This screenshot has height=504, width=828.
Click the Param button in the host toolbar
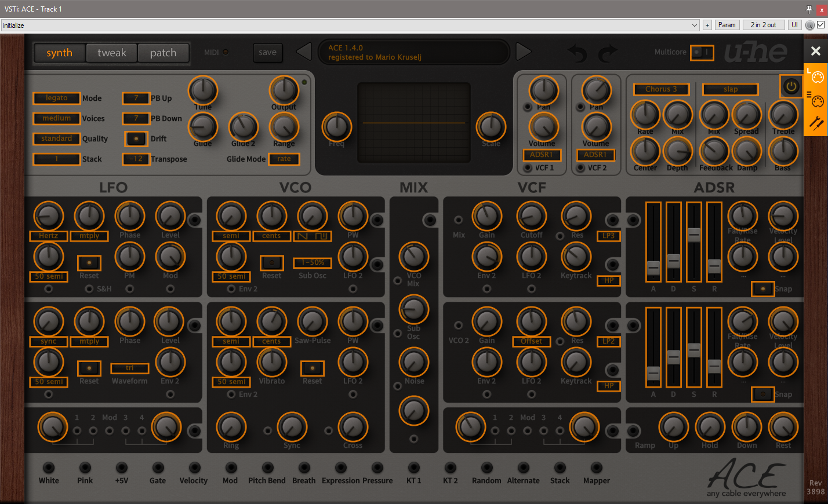[727, 25]
